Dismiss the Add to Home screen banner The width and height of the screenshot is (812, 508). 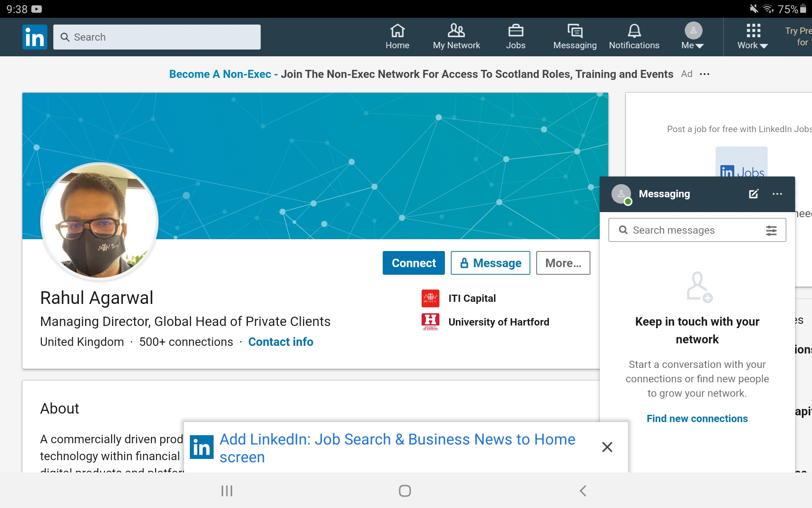tap(607, 447)
